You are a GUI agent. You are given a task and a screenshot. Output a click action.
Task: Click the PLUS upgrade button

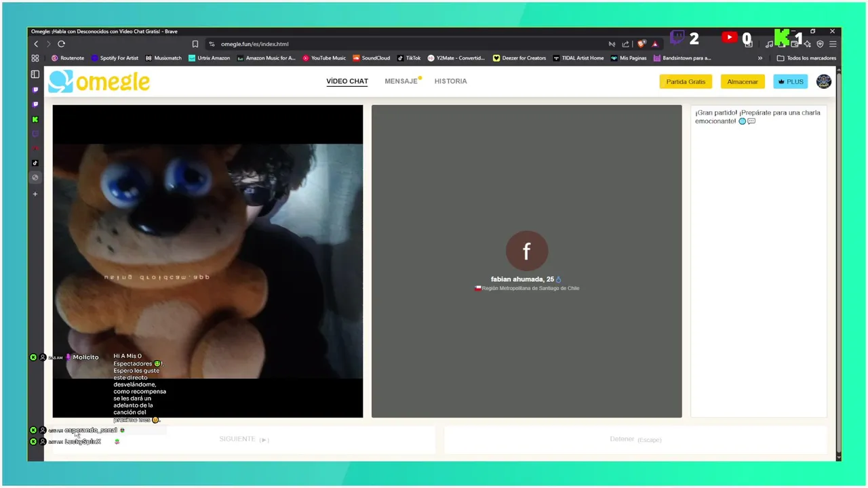791,81
